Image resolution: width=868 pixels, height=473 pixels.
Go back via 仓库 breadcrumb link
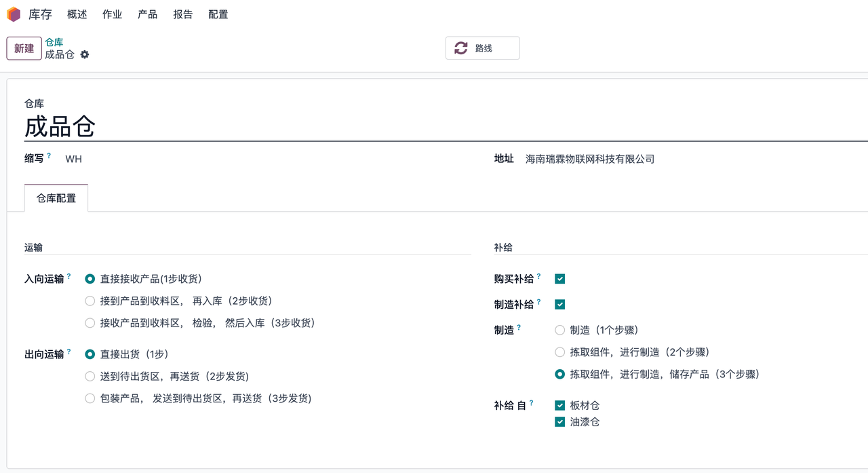(54, 42)
